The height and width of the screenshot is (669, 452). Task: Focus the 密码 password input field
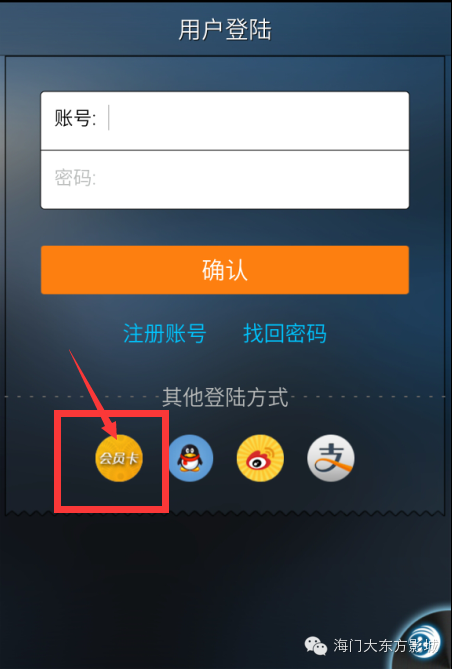225,180
